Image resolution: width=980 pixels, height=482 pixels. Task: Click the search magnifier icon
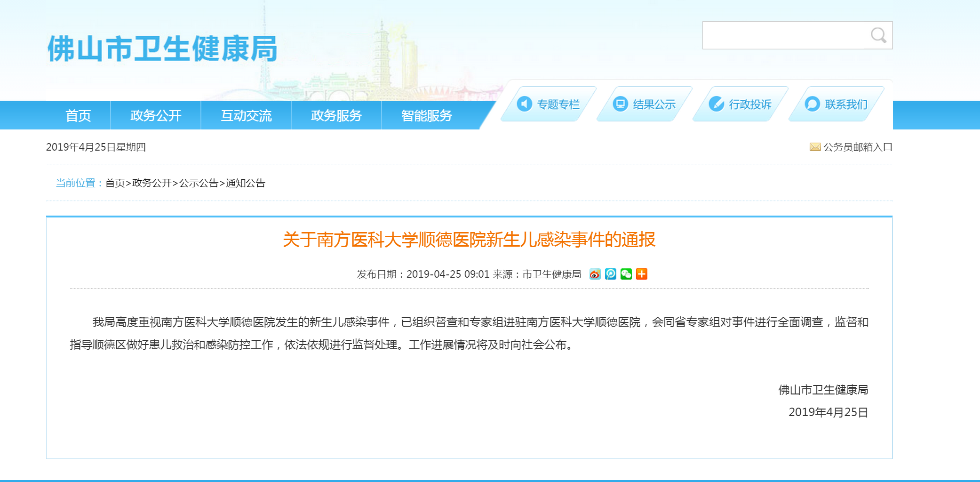(x=878, y=35)
